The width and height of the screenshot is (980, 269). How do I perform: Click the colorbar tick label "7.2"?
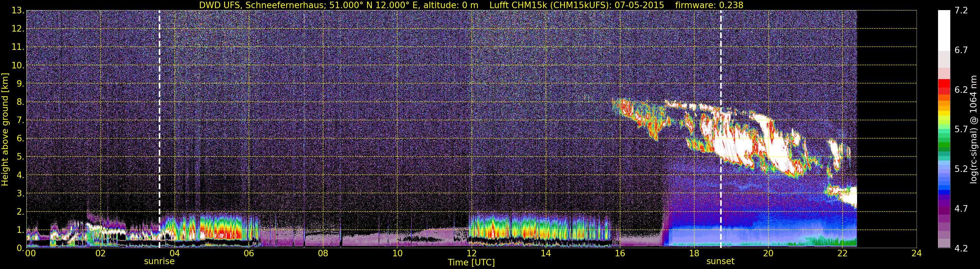pos(961,11)
